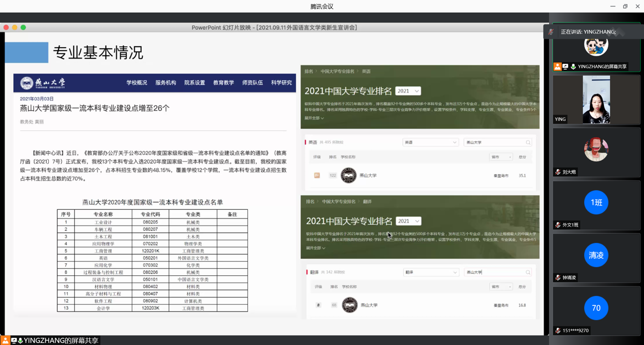Click the muted mic icon for 外文1班
Viewport: 644px width, 345px height.
tap(558, 225)
